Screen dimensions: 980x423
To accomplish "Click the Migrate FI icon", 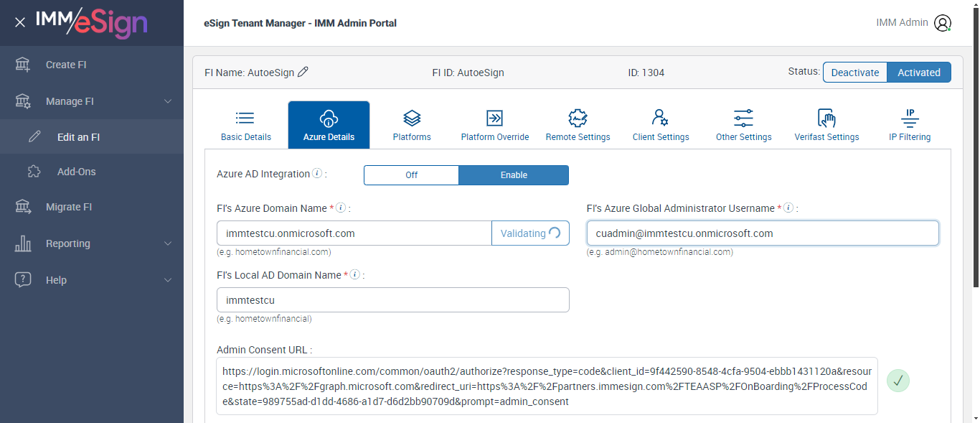I will (x=23, y=207).
